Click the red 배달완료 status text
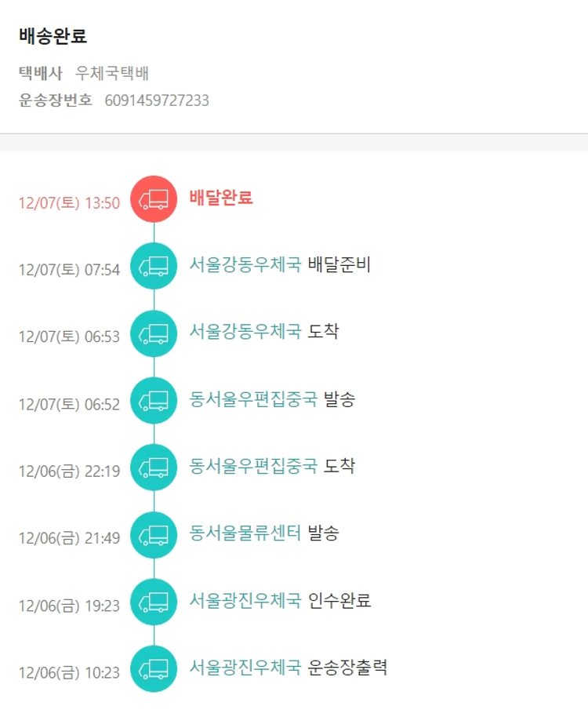The image size is (588, 717). coord(221,198)
